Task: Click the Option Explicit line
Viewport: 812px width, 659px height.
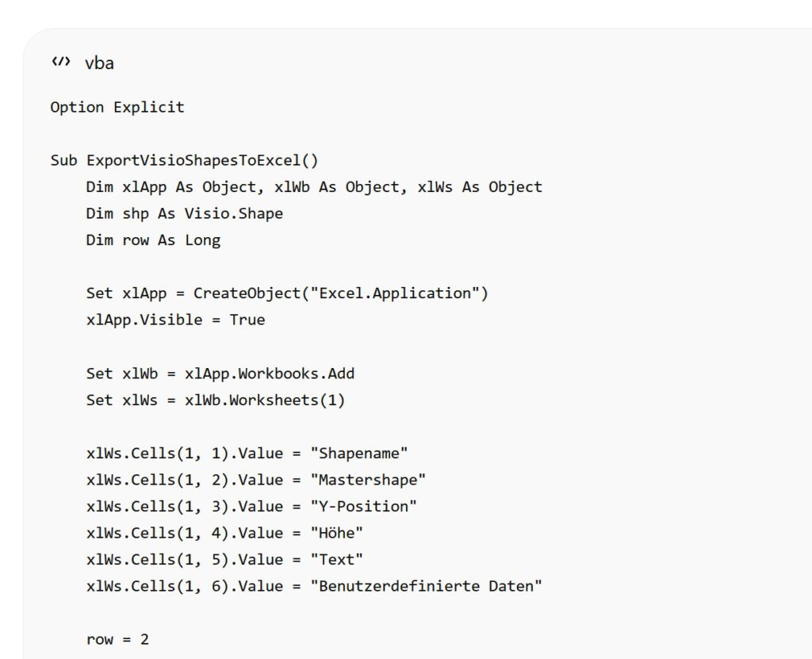Action: 117,107
